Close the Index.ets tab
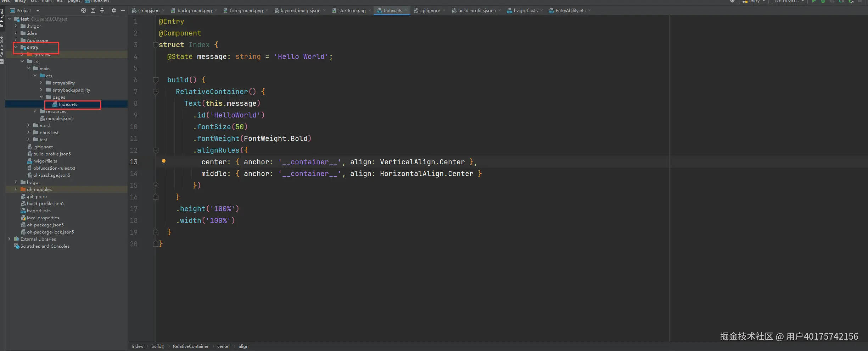Screen dimensions: 868x351 (406, 10)
